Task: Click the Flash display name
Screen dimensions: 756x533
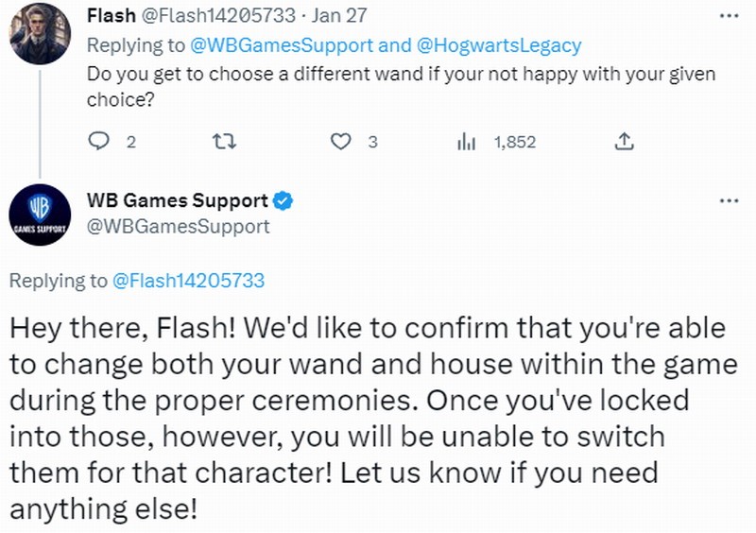Action: pyautogui.click(x=110, y=16)
